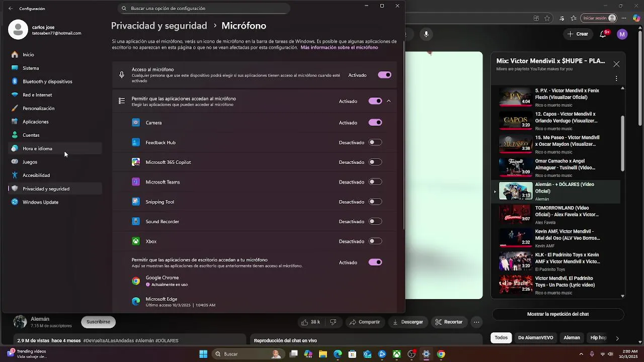The width and height of the screenshot is (644, 362).
Task: Click the Xbox app icon in list
Action: point(136,241)
